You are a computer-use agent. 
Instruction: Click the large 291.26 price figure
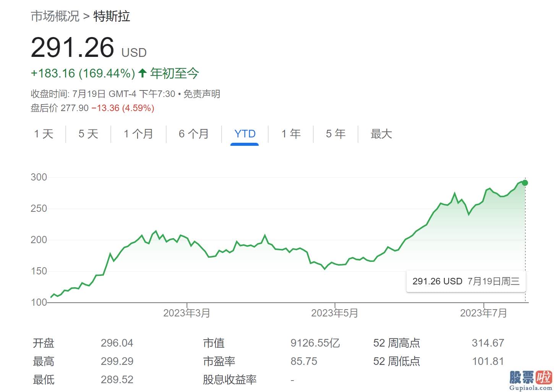pyautogui.click(x=73, y=47)
